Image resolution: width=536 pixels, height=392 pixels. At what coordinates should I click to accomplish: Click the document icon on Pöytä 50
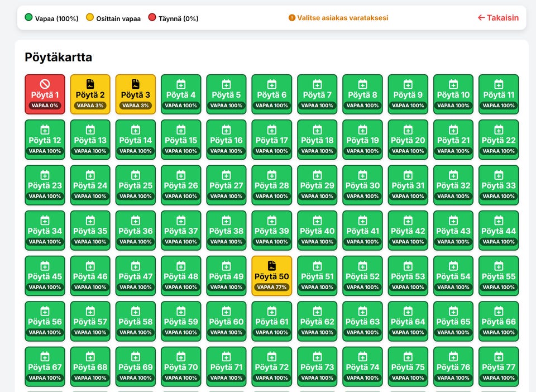(x=272, y=266)
